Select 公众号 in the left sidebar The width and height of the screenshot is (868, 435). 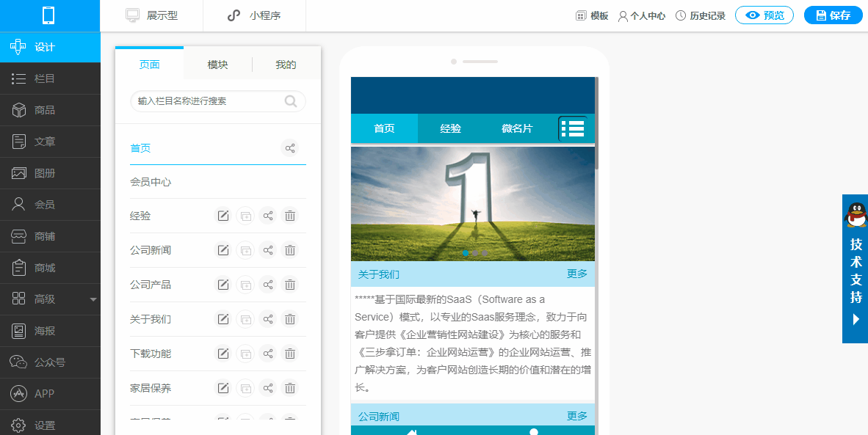pos(51,362)
